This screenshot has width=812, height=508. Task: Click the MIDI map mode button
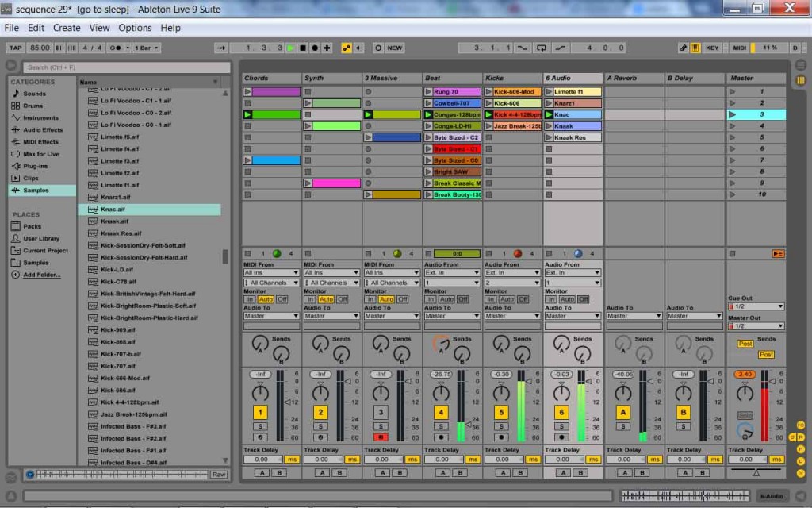[740, 48]
